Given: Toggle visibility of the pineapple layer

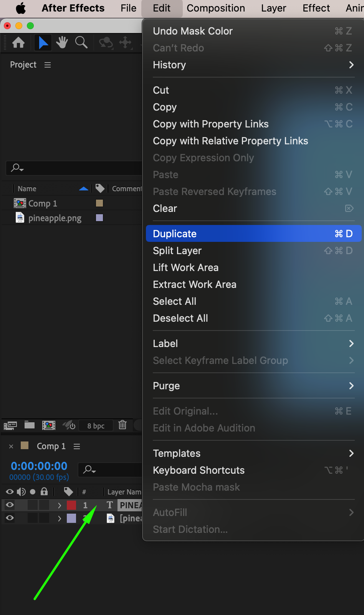Looking at the screenshot, I should click(10, 518).
